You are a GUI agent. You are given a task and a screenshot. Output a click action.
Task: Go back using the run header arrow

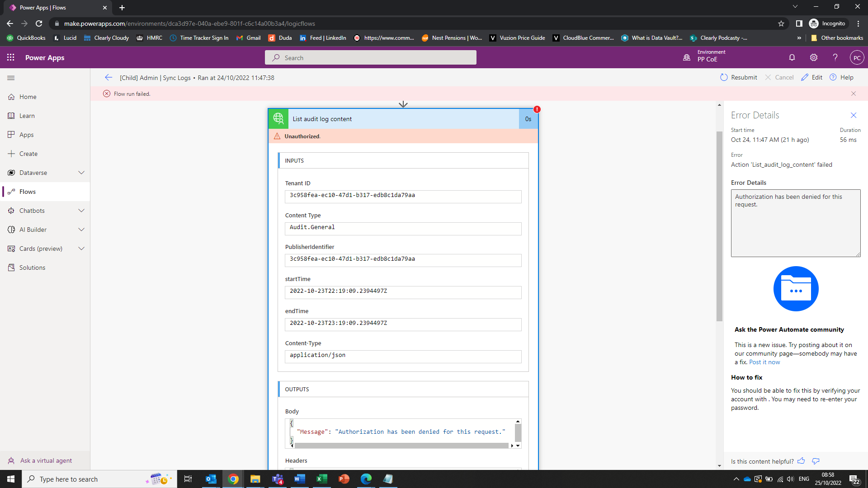coord(108,78)
